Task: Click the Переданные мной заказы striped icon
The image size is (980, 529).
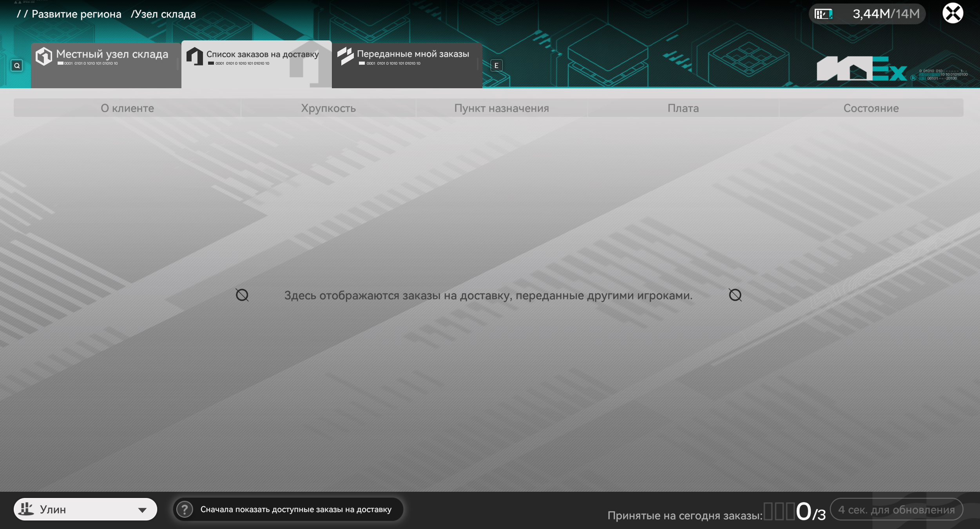Action: tap(345, 56)
